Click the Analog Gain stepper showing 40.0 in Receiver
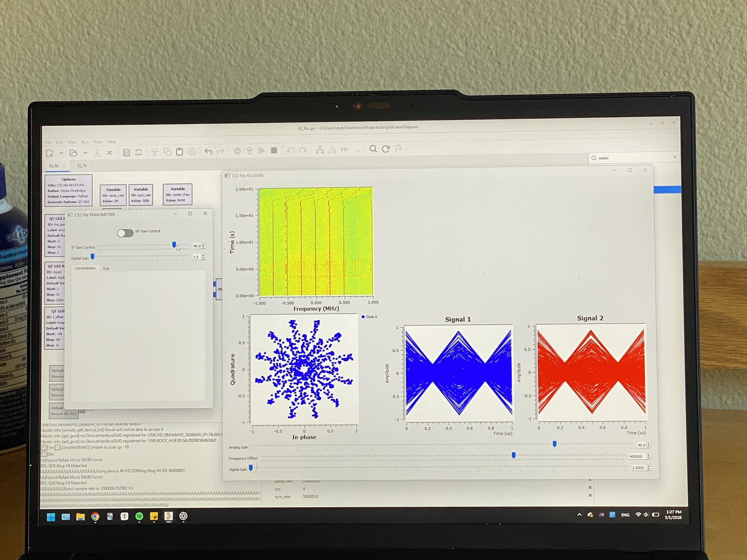The width and height of the screenshot is (747, 560). coord(643,445)
